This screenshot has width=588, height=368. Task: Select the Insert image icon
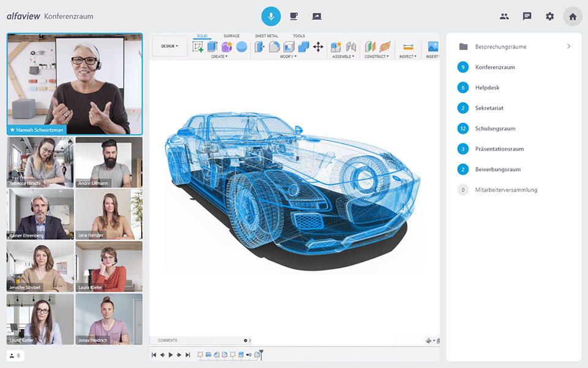tap(433, 47)
